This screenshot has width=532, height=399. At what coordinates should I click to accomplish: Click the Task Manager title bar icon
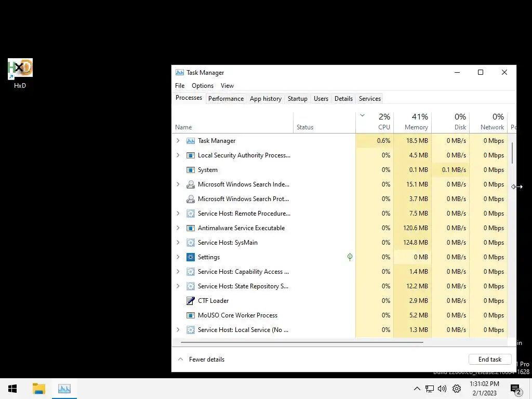[x=179, y=73]
